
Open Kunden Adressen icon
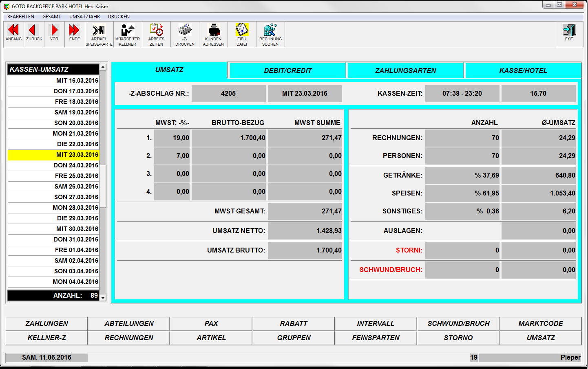(213, 34)
